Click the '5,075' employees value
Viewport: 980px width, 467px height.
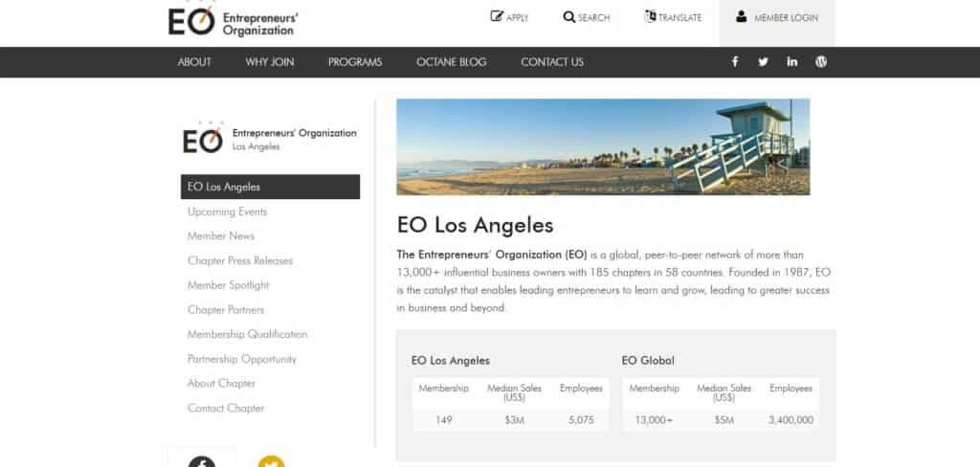point(581,420)
